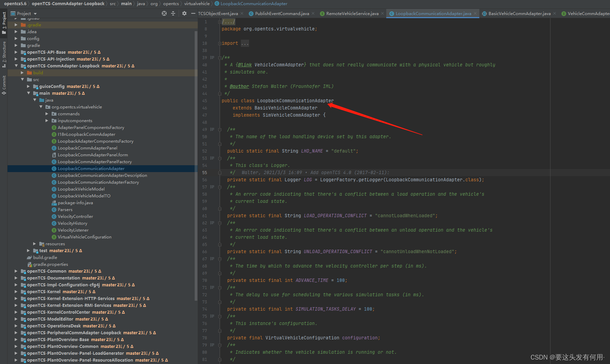Expand the openTCS-Kernel module
This screenshot has height=364, width=610.
coord(16,291)
